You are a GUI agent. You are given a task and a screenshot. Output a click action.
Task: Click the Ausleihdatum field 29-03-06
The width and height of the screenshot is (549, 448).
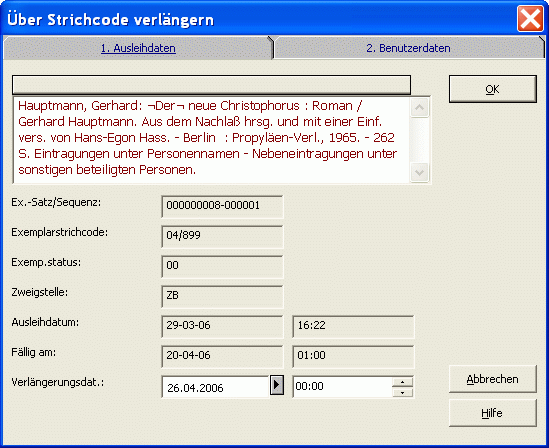coord(222,327)
